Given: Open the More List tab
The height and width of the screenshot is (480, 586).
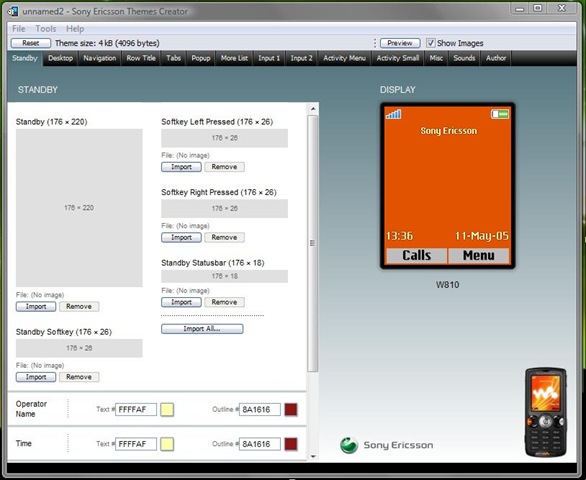Looking at the screenshot, I should [234, 58].
